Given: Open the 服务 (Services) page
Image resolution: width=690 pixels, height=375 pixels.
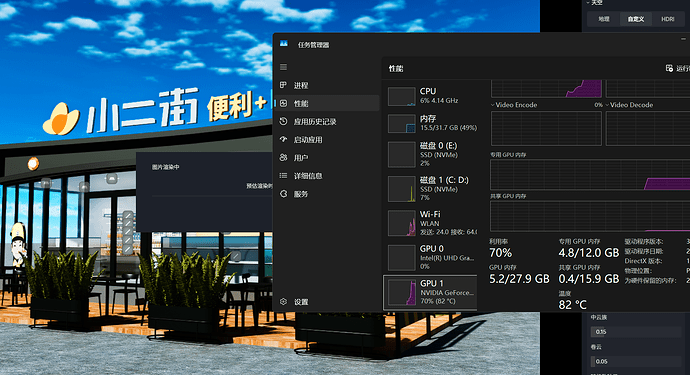Looking at the screenshot, I should point(327,194).
